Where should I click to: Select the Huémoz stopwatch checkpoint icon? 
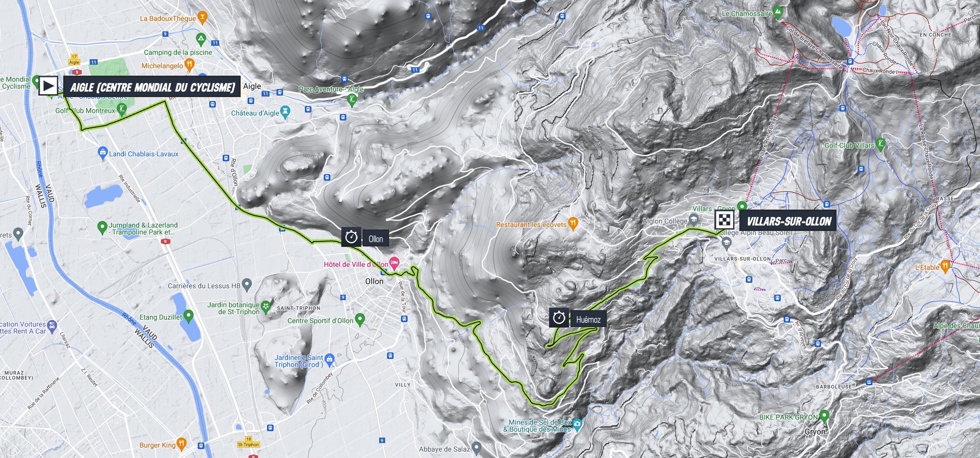coord(559,318)
